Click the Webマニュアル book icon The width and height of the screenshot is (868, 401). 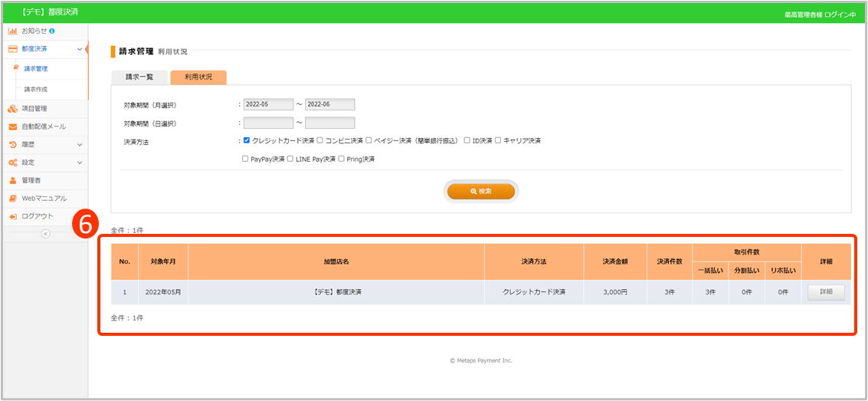pos(13,199)
